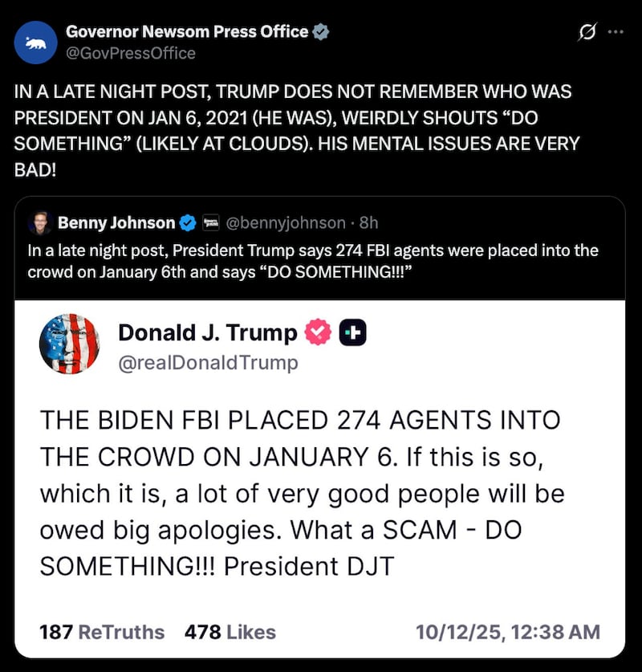Click Donald J. Trump's flag avatar

tap(69, 344)
